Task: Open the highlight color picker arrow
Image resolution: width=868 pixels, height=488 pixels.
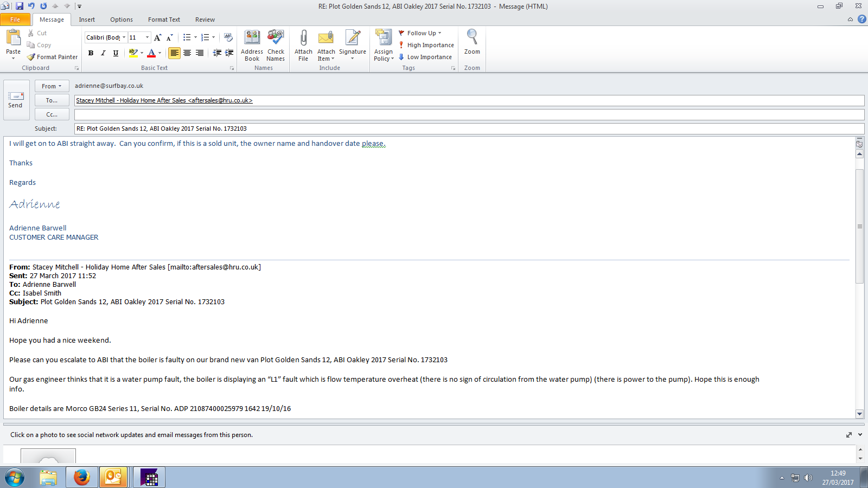Action: tap(142, 53)
